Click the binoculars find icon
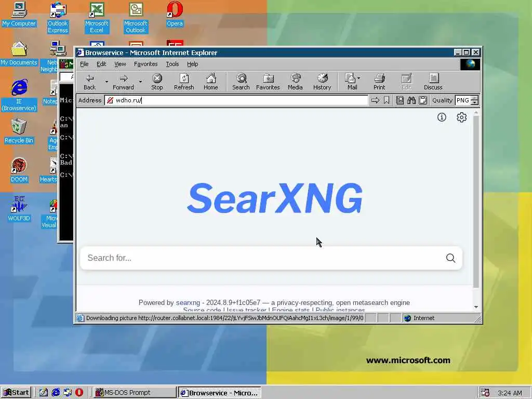 tap(411, 100)
